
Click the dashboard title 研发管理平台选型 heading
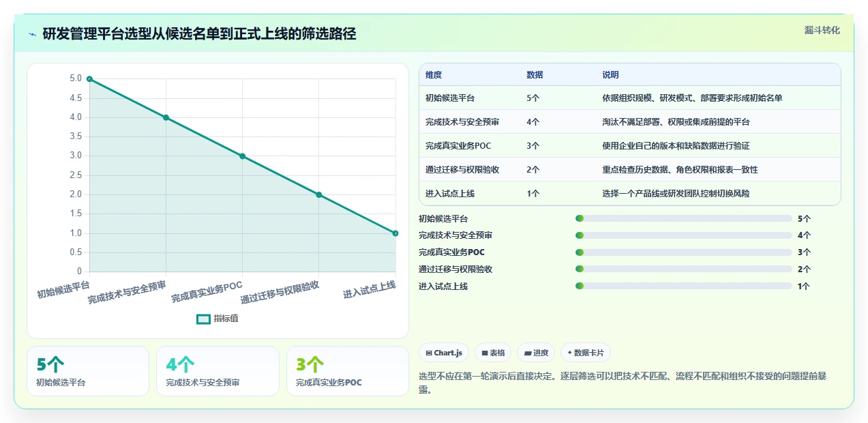click(x=199, y=33)
